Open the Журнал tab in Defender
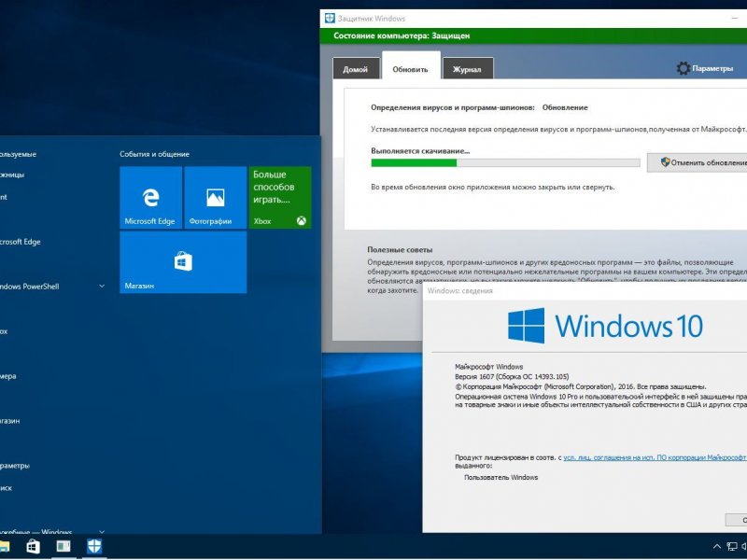The height and width of the screenshot is (560, 747). (468, 68)
